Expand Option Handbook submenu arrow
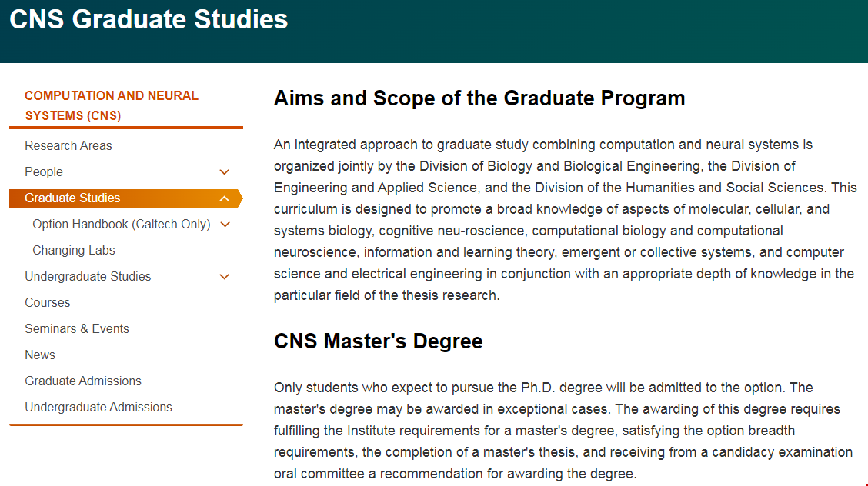The image size is (868, 486). (x=225, y=225)
